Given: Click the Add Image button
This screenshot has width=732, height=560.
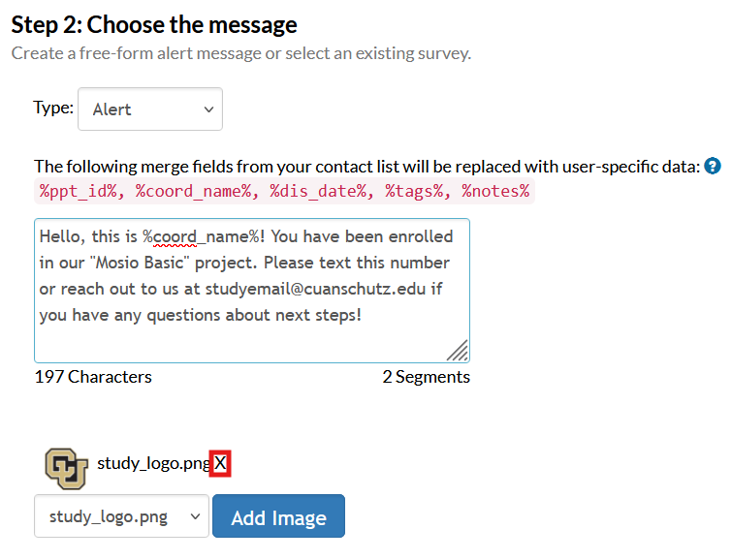Looking at the screenshot, I should tap(278, 516).
